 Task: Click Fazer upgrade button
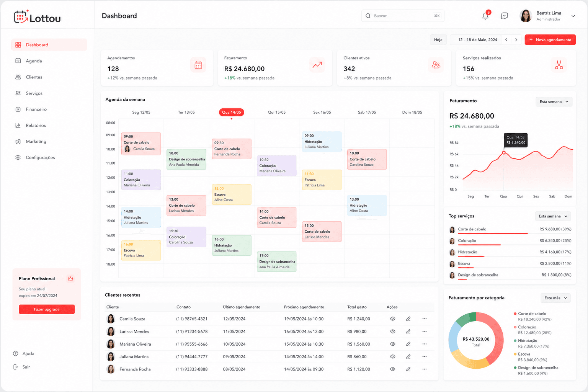pos(47,309)
